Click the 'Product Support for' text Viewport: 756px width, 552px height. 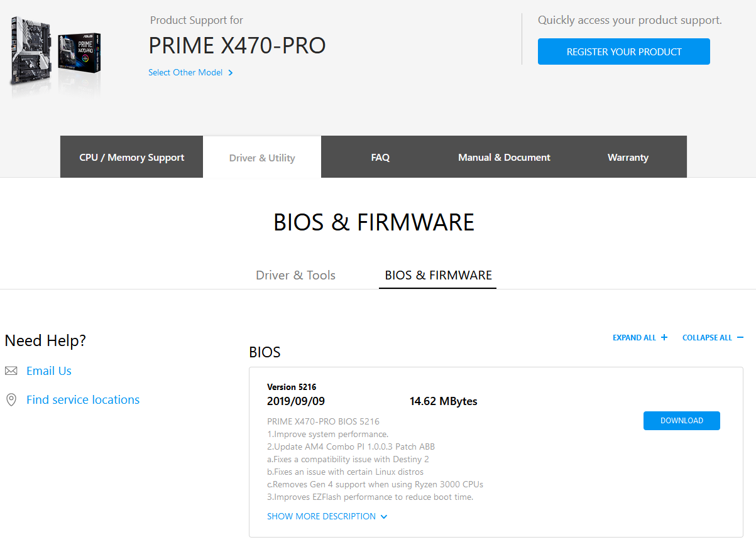click(197, 21)
